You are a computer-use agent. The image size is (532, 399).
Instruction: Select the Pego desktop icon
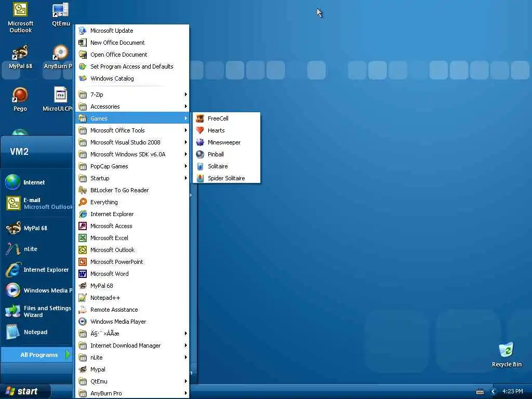[x=20, y=99]
